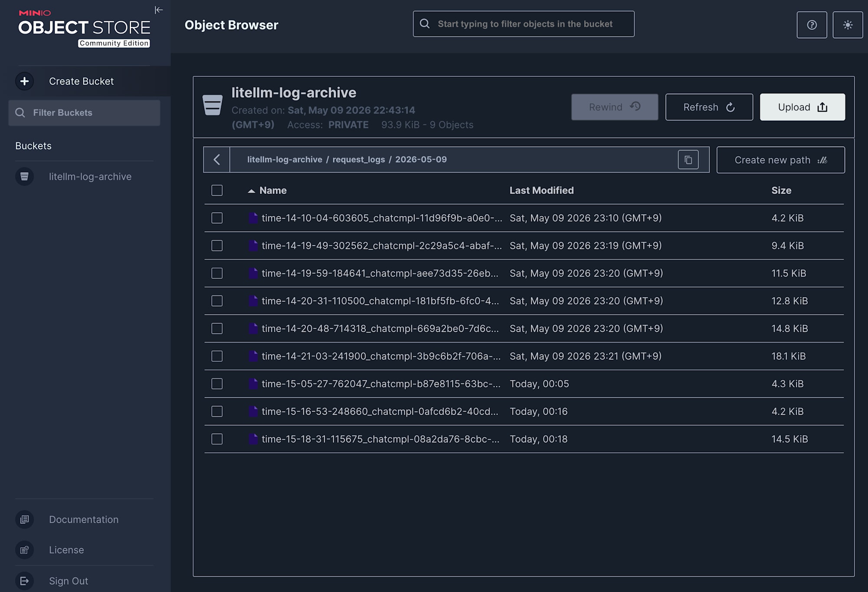This screenshot has width=868, height=592.
Task: Click the file icon for time-14-20-31-110500 object
Action: point(253,301)
